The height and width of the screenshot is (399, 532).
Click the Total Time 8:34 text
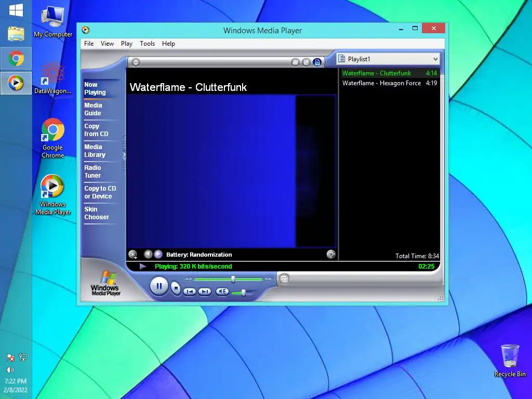tap(417, 256)
